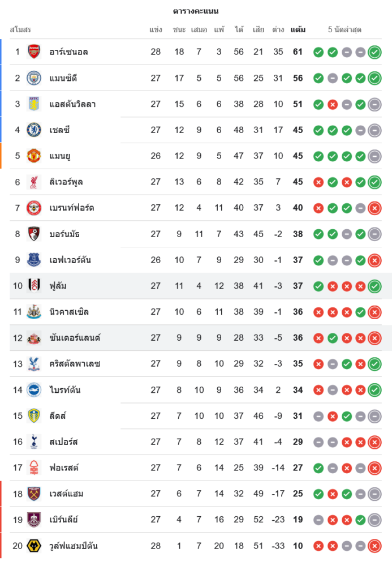
Task: Click the ต่าง column header
Action: click(278, 29)
